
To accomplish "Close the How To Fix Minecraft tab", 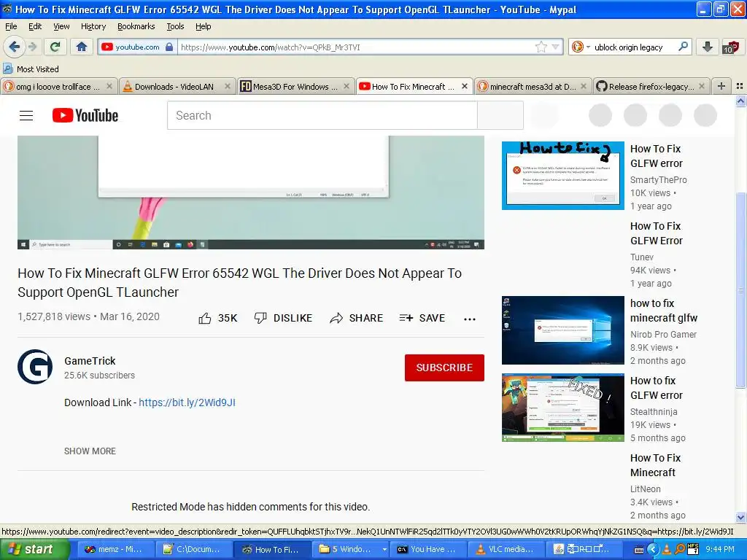I will 465,86.
